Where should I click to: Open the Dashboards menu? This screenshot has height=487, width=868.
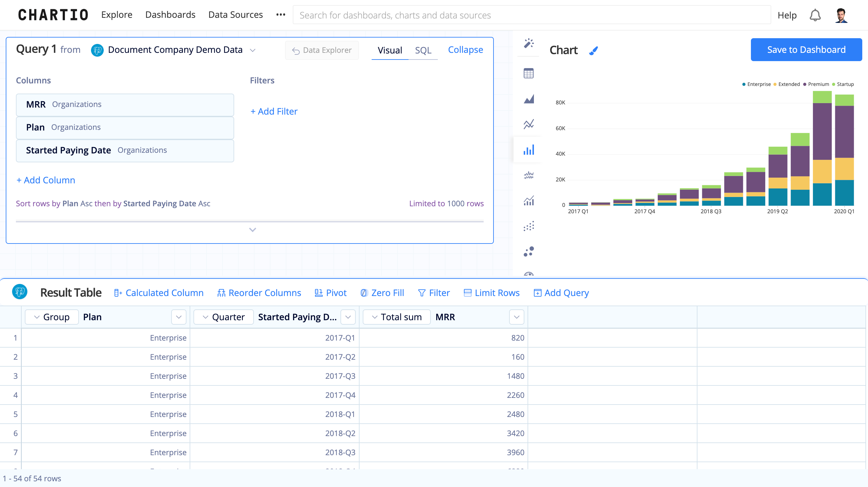pos(170,15)
